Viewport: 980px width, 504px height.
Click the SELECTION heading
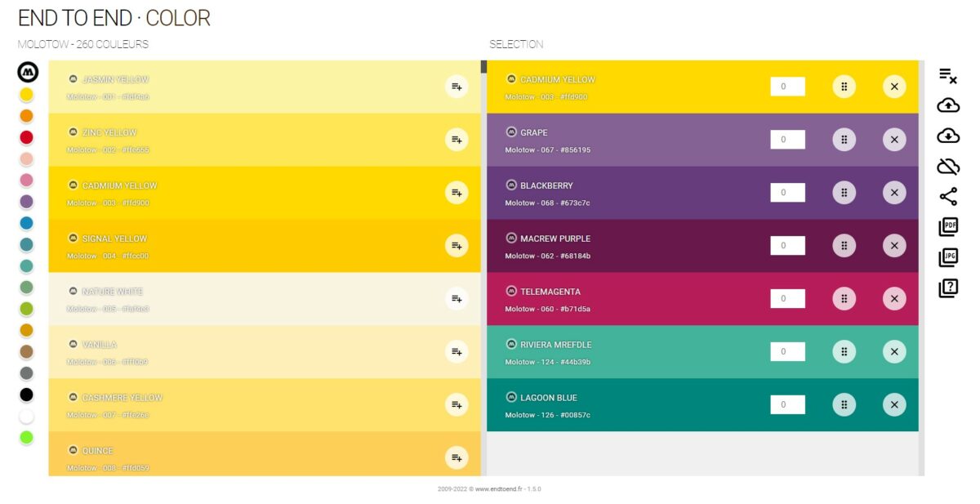pyautogui.click(x=516, y=44)
